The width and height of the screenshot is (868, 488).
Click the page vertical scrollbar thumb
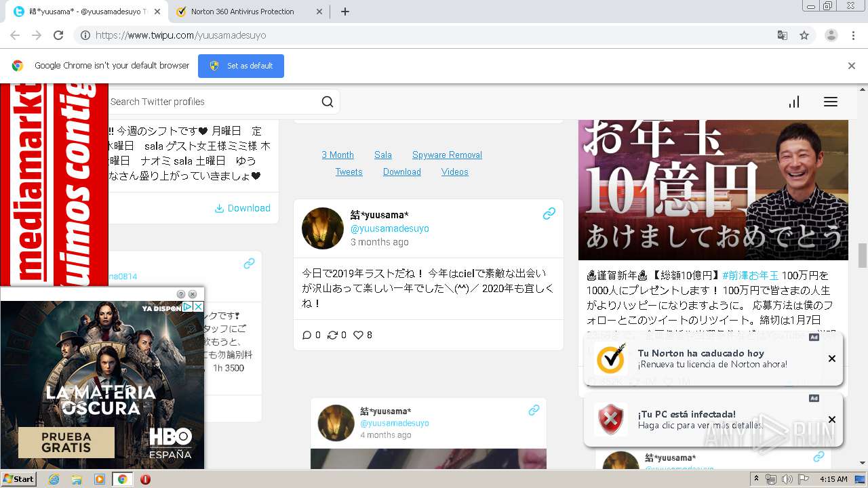tap(863, 256)
